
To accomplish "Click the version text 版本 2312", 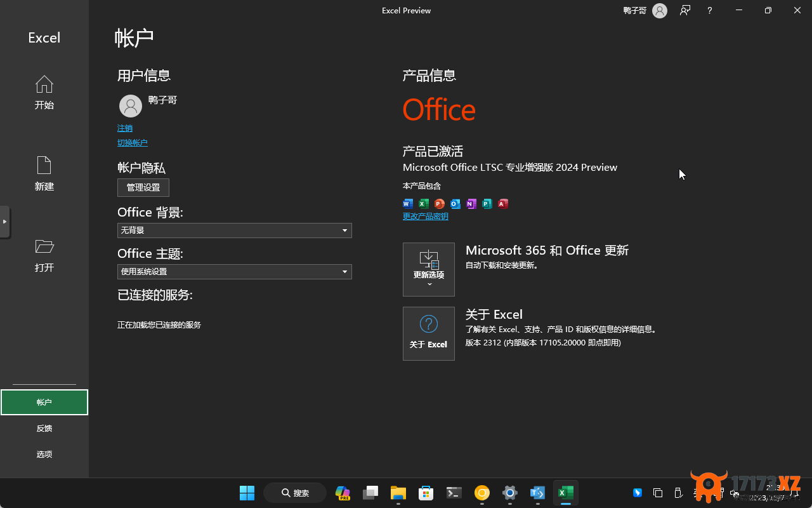I will click(x=543, y=343).
